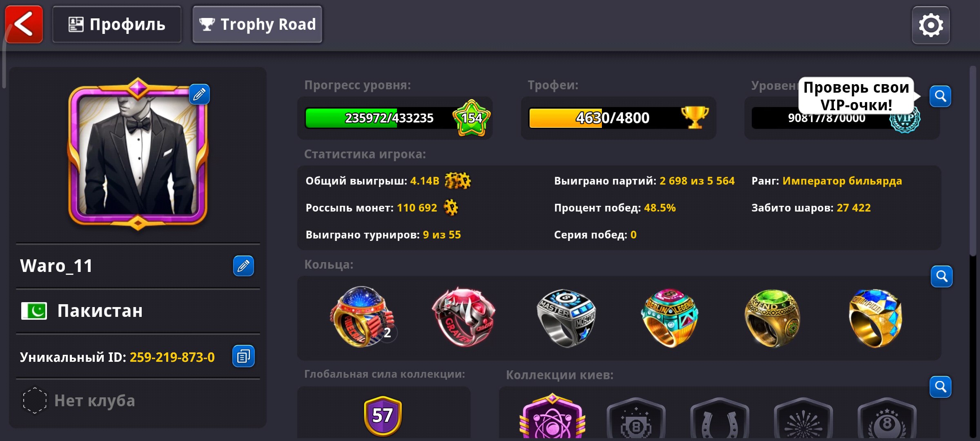This screenshot has height=441, width=980.
Task: Select the silver Master Moscow ring
Action: (x=566, y=318)
